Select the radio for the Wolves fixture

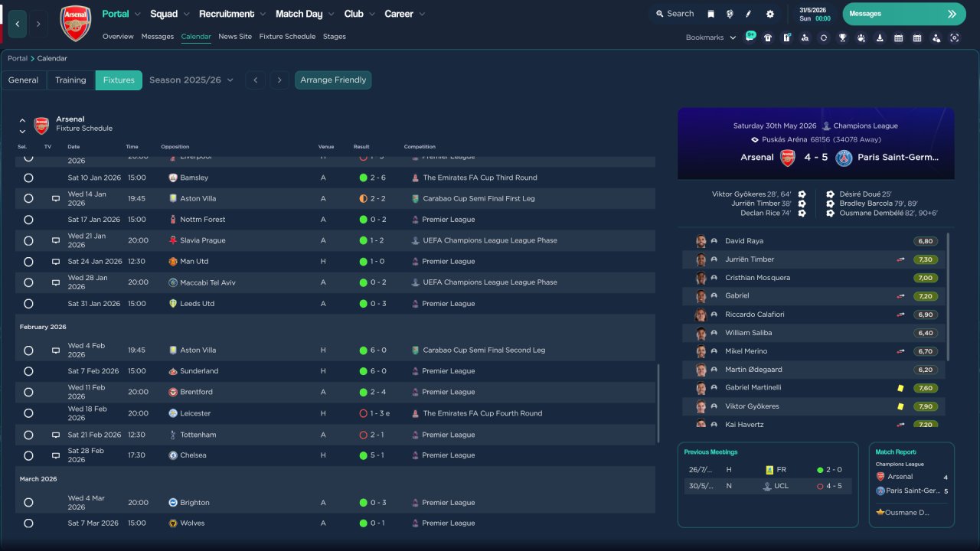pyautogui.click(x=28, y=523)
